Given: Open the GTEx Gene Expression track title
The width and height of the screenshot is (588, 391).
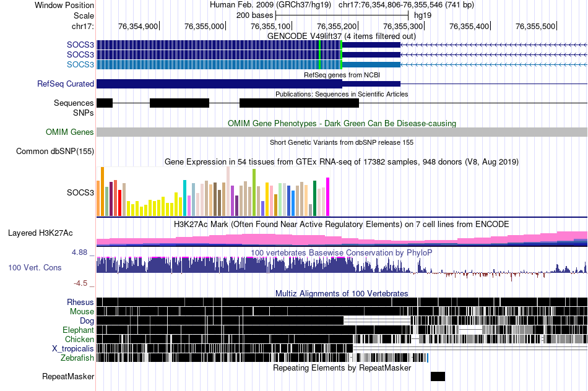Looking at the screenshot, I should [x=342, y=162].
